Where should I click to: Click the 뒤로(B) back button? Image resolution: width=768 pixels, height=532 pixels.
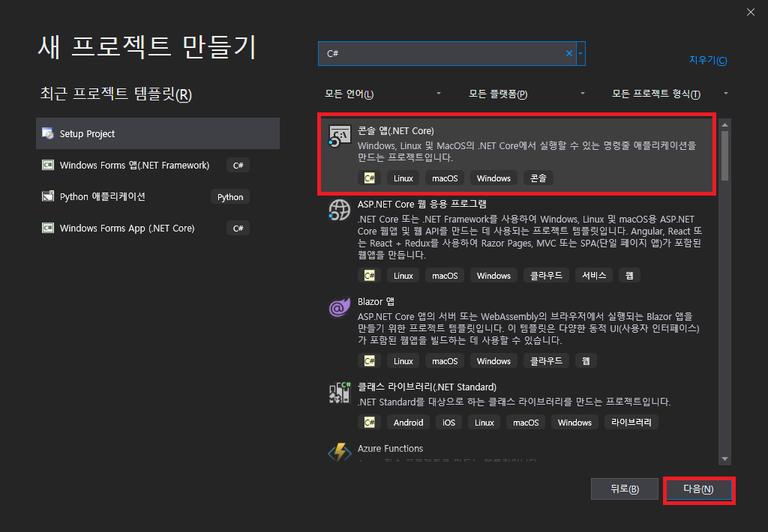[625, 489]
